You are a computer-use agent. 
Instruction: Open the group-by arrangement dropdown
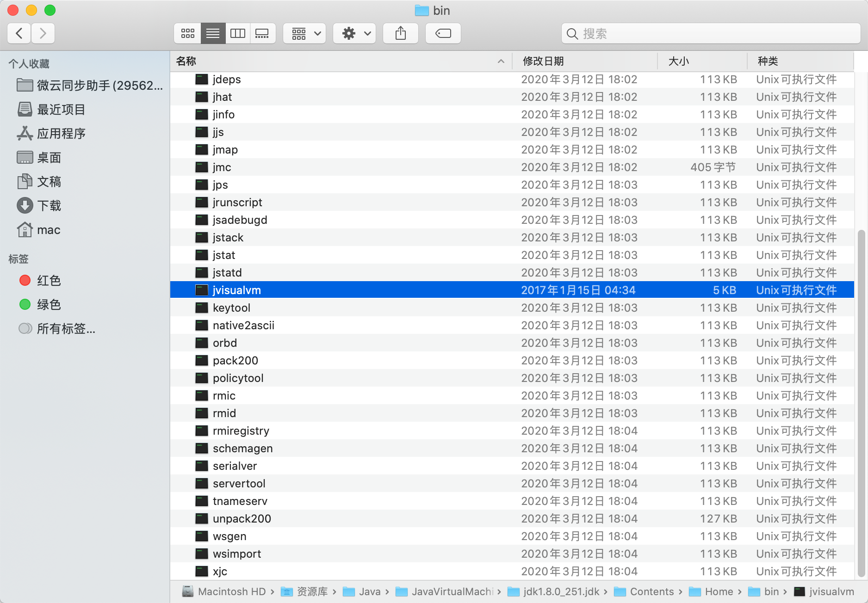pos(304,33)
